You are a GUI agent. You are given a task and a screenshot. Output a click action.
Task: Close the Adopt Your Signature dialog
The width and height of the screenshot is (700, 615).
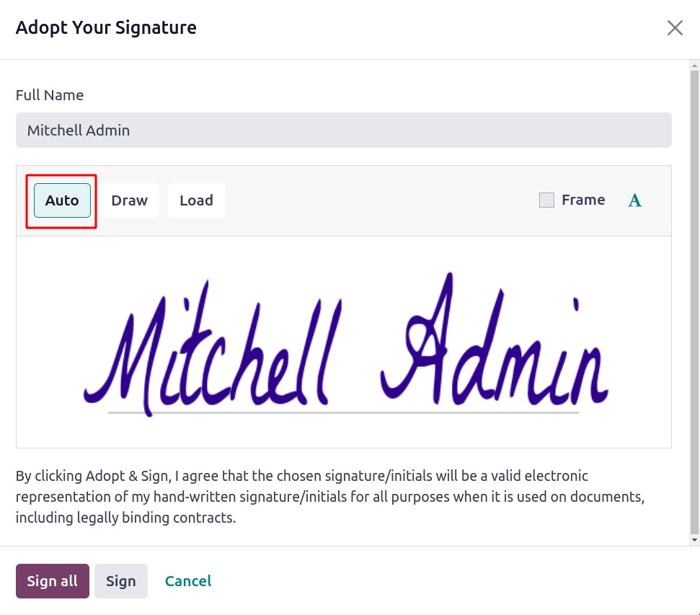tap(675, 27)
